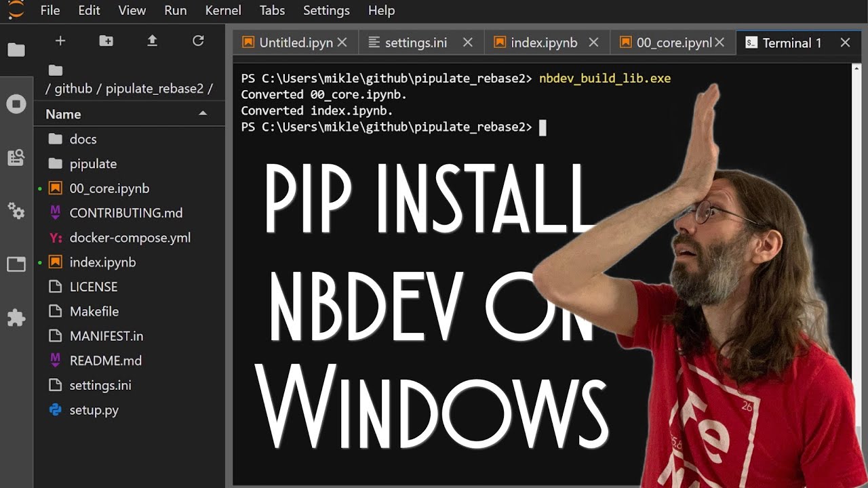Viewport: 868px width, 488px height.
Task: Select the Makefile entry
Action: 129,312
